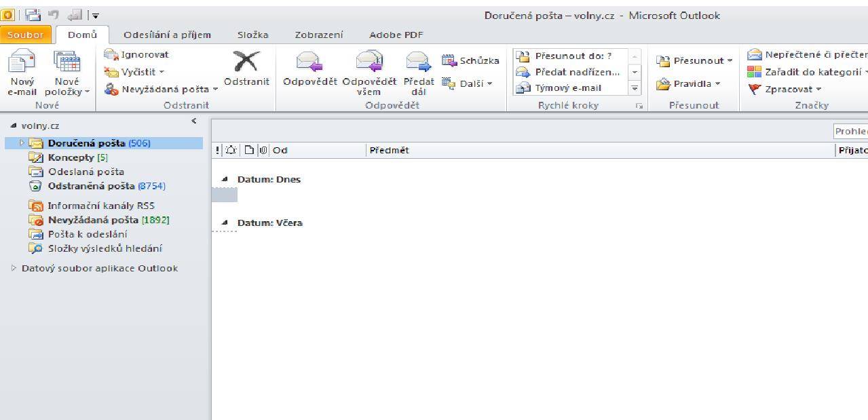Open the Nové položky menu
The height and width of the screenshot is (420, 868).
pyautogui.click(x=67, y=73)
